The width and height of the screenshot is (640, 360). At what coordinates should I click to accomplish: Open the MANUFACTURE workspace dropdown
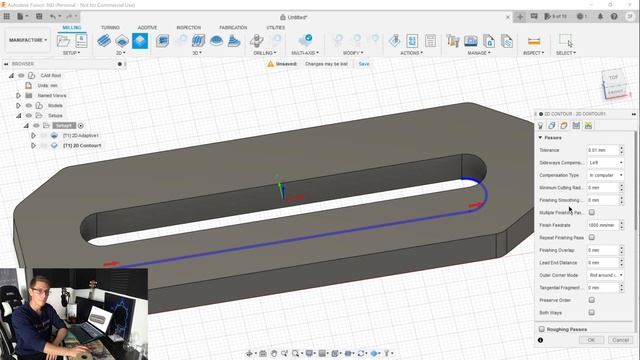click(28, 40)
